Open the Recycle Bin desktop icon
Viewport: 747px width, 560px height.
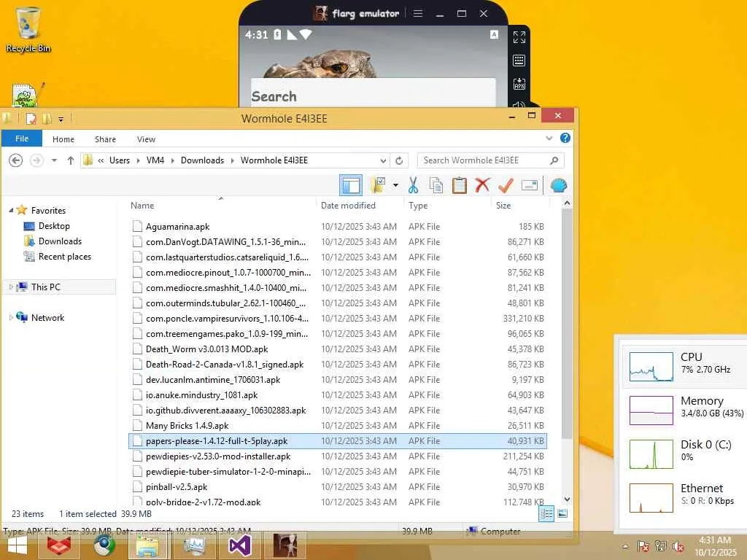click(x=28, y=29)
